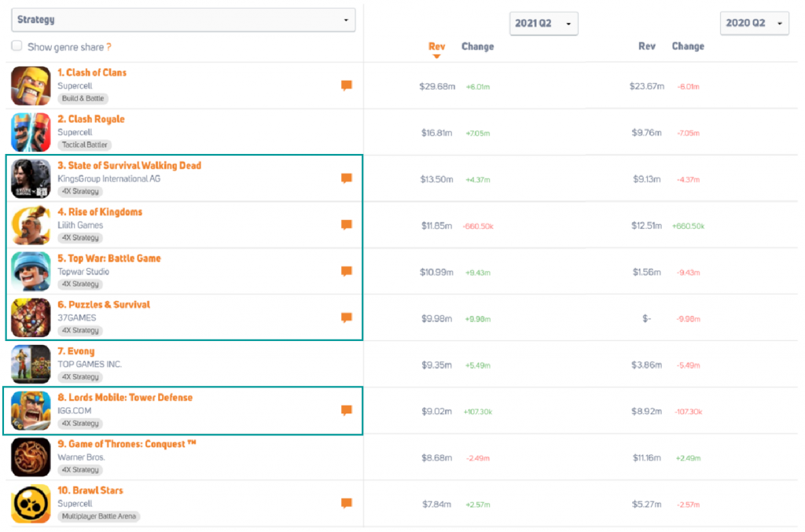Open the 10. Brawl Stars title link
805x532 pixels.
tap(90, 490)
